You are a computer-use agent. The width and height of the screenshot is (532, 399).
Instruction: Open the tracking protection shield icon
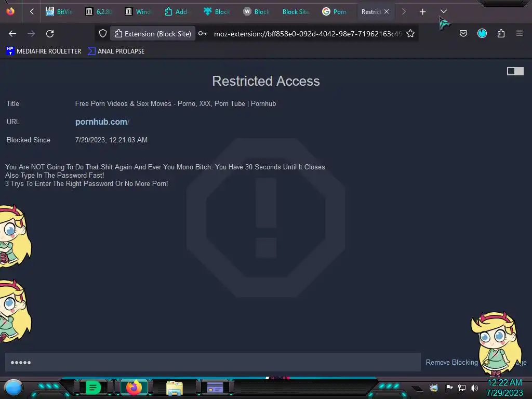tap(103, 33)
